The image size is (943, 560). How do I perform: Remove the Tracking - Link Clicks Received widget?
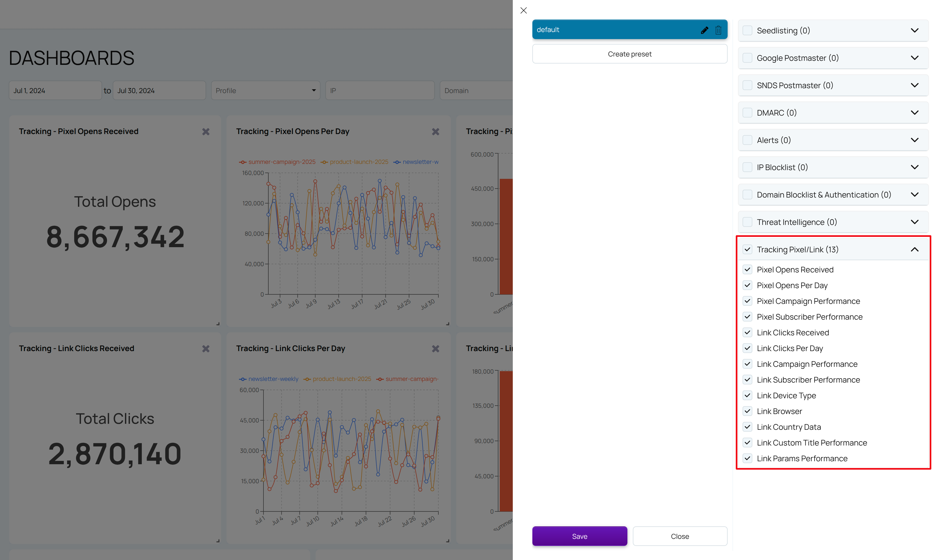[206, 349]
